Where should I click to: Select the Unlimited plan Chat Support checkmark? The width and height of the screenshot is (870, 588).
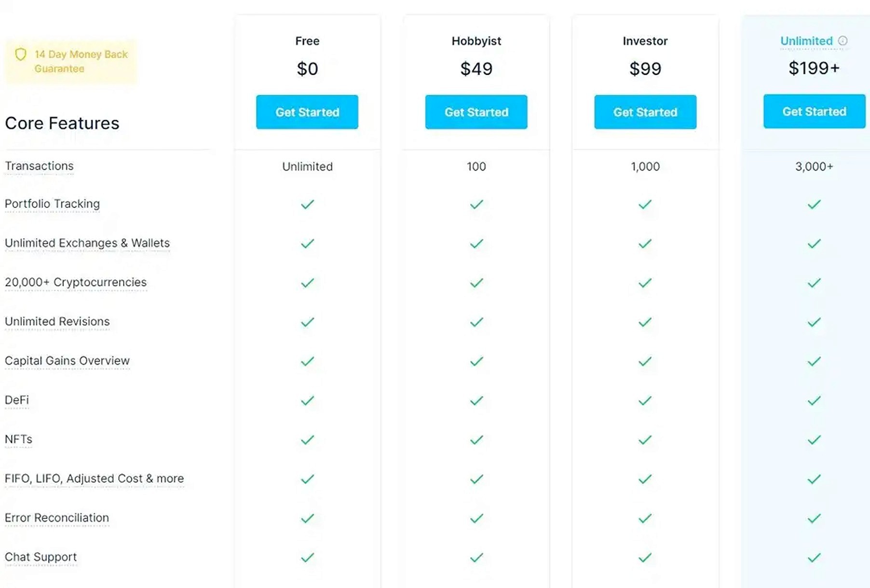pos(814,558)
